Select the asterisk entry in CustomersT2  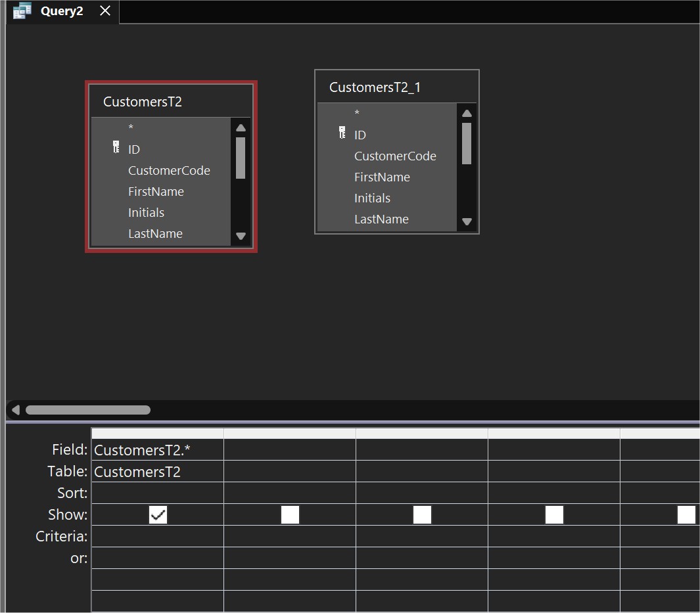click(x=131, y=127)
